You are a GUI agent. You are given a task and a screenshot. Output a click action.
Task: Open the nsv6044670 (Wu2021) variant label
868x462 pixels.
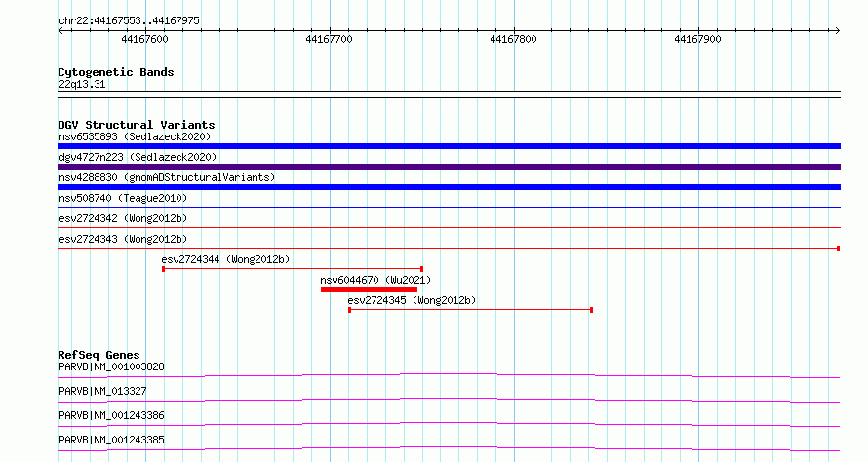click(375, 280)
